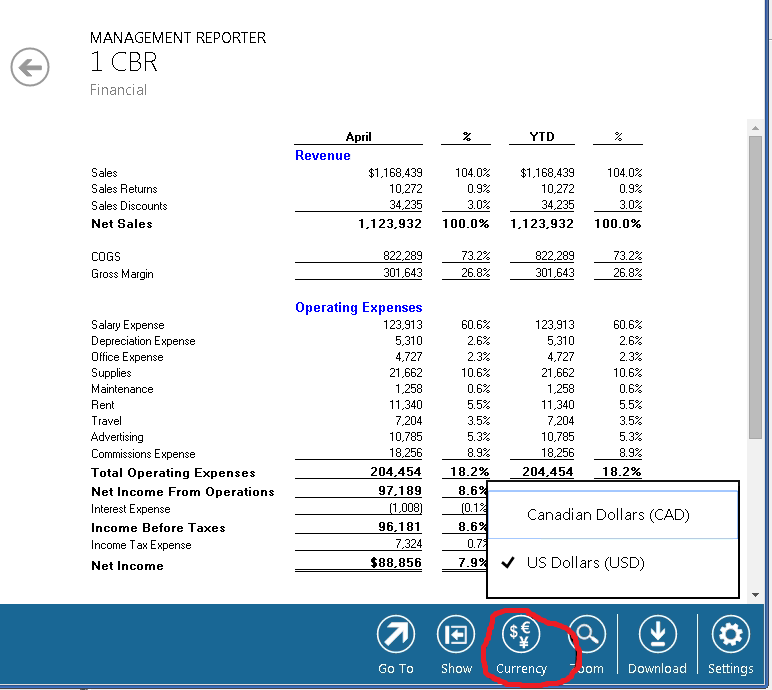
Task: Click the Zoom magnifier icon
Action: (x=586, y=634)
